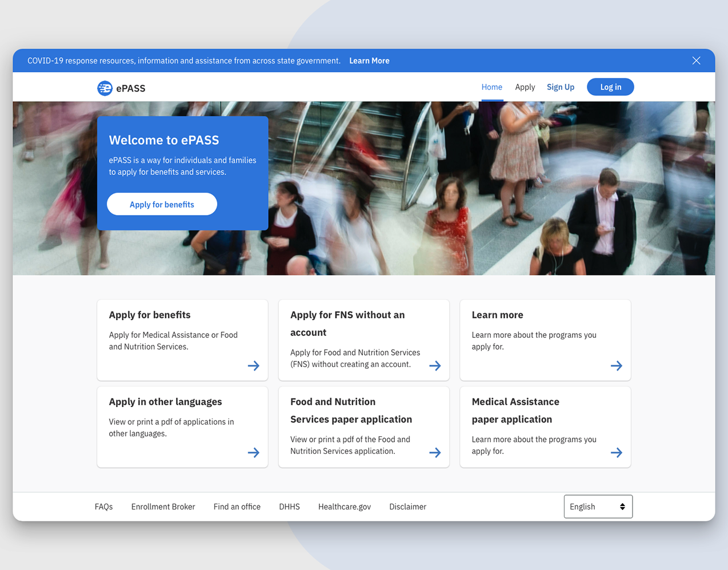728x570 pixels.
Task: Click the Log in button
Action: pyautogui.click(x=610, y=87)
